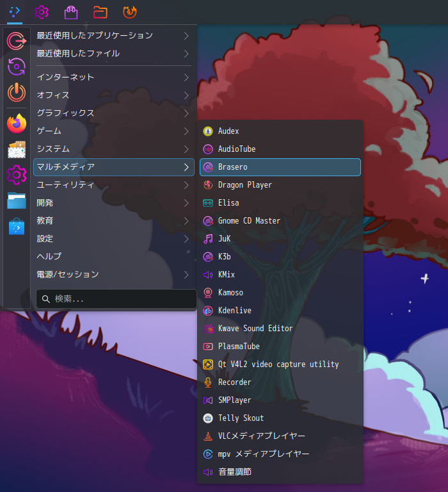This screenshot has width=448, height=492.
Task: Click the orange folder on the top panel
Action: pos(100,13)
